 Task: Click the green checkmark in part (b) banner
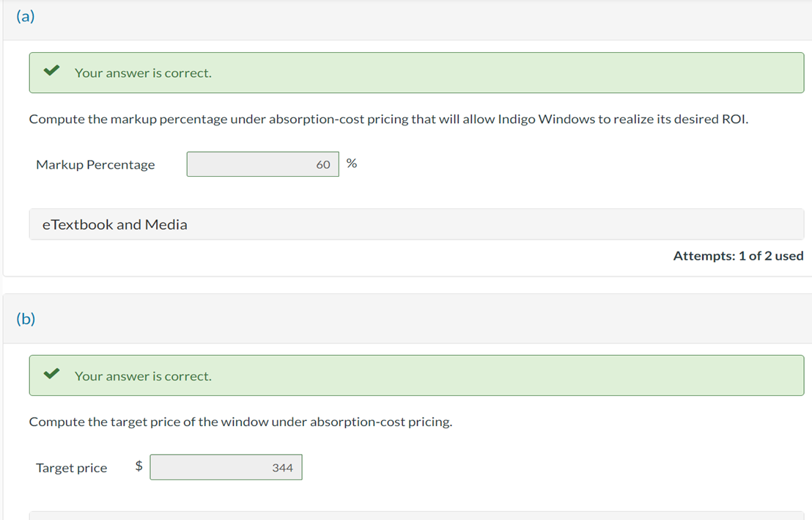click(x=51, y=375)
